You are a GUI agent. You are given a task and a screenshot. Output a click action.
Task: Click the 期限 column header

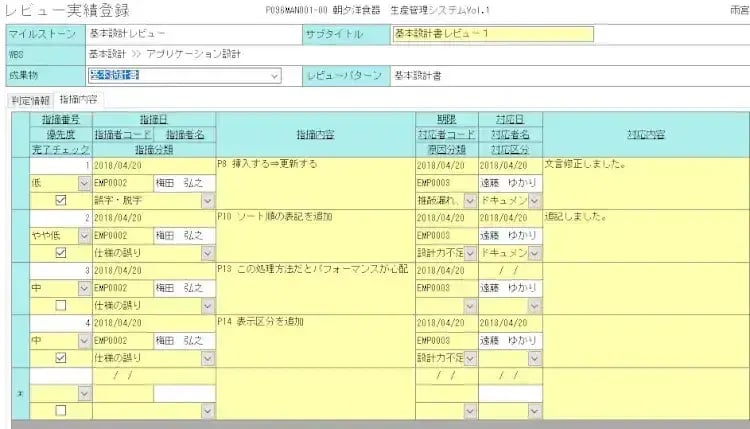(447, 118)
